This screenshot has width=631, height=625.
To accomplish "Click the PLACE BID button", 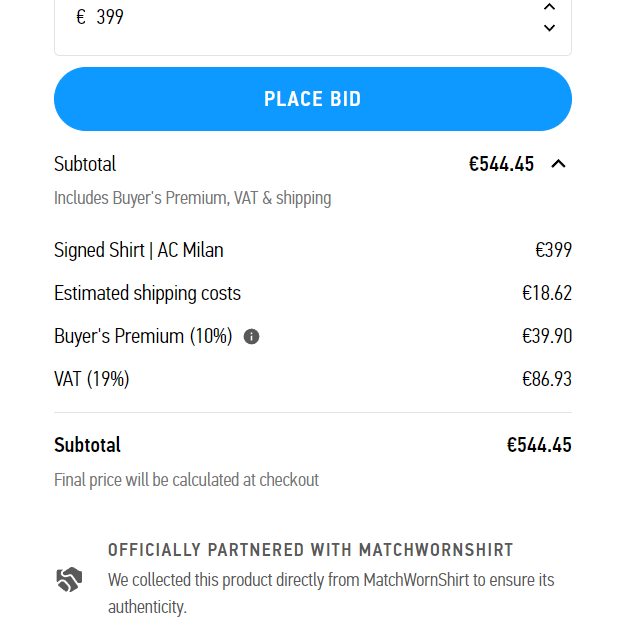I will 313,99.
